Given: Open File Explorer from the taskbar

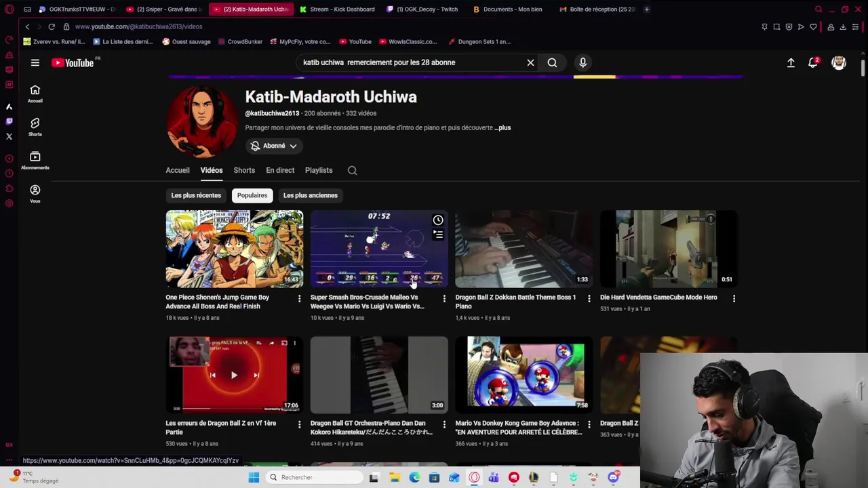Looking at the screenshot, I should click(394, 477).
